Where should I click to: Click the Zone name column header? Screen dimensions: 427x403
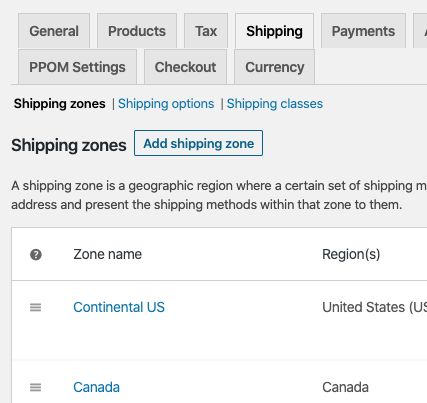coord(108,254)
